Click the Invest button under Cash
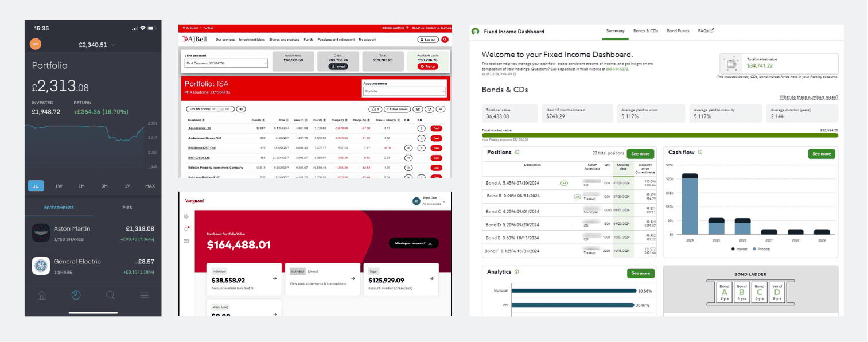This screenshot has height=342, width=868. pos(338,67)
